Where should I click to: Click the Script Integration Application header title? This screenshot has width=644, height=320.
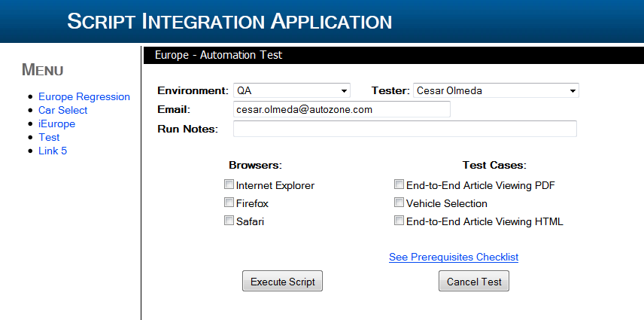click(x=229, y=21)
